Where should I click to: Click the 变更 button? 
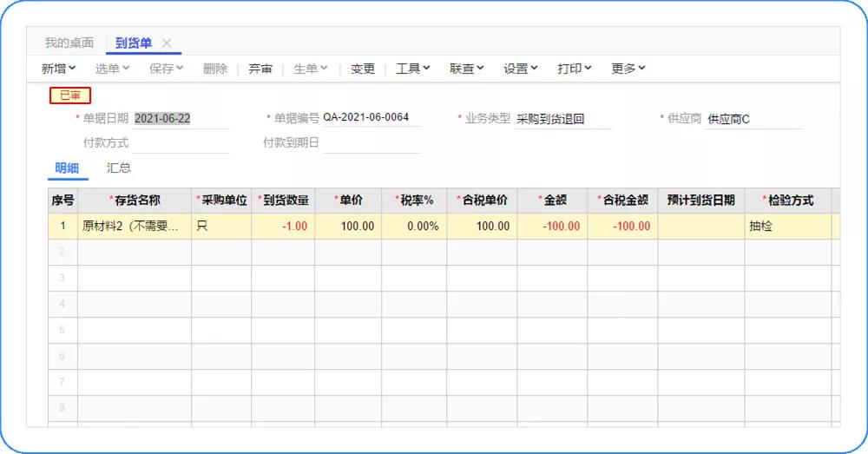coord(363,68)
